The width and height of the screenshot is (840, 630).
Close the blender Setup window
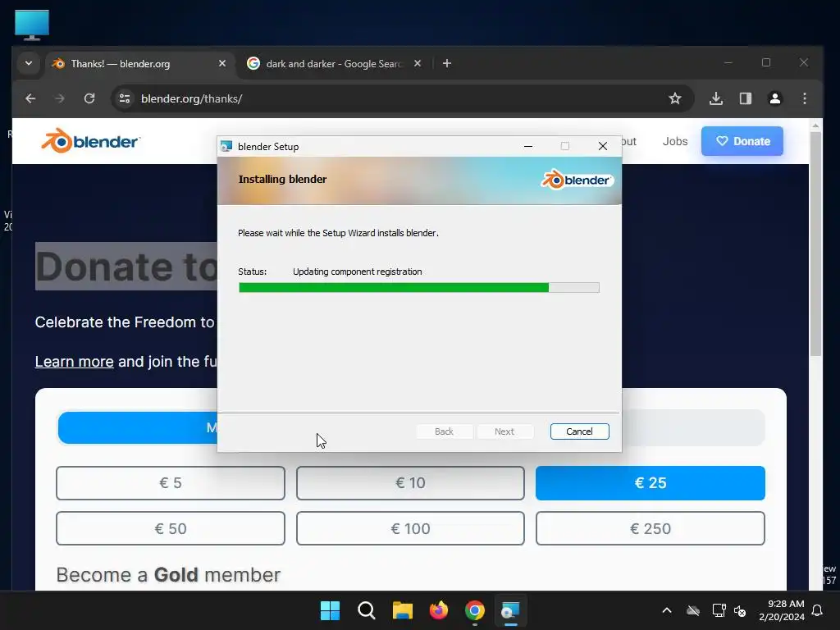[603, 146]
